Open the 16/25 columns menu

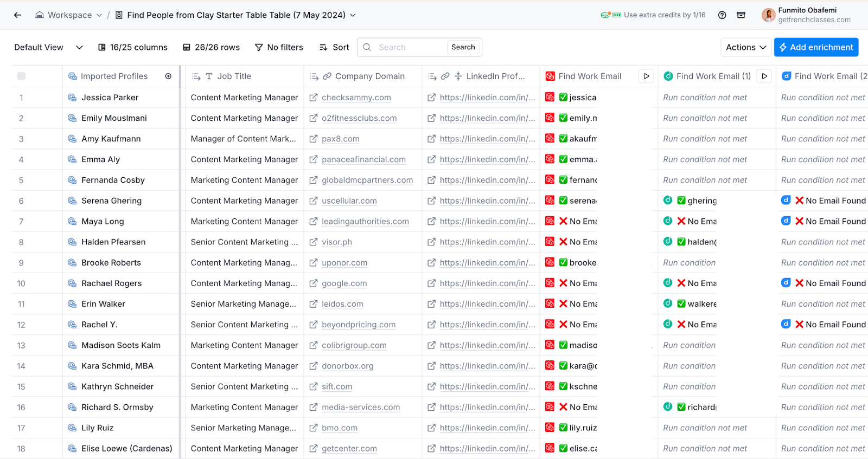click(133, 48)
